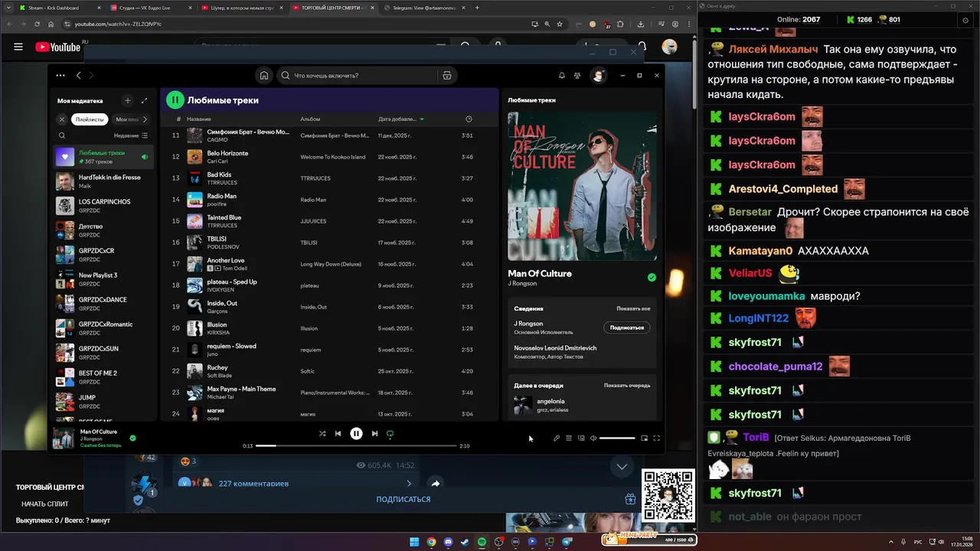
Task: Skip to previous track
Action: point(338,433)
